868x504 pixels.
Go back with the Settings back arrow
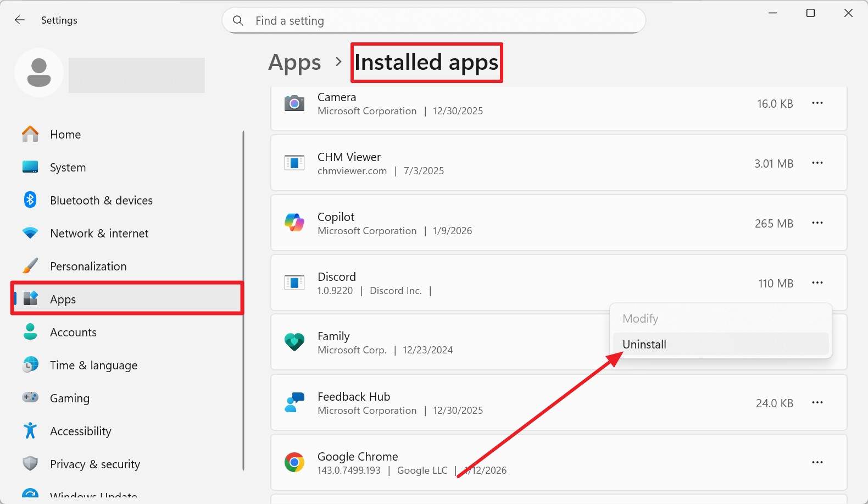20,20
